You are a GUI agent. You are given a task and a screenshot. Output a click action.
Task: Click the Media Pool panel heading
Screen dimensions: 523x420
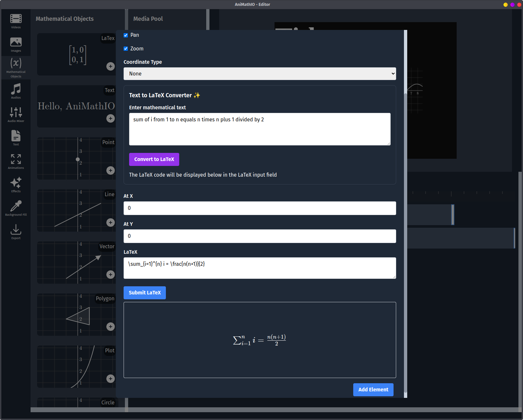(x=148, y=19)
